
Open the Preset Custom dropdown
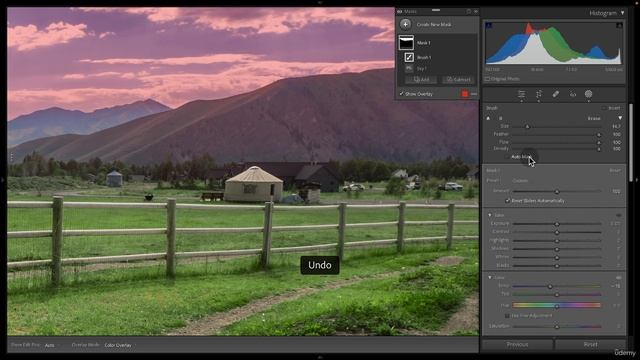pyautogui.click(x=520, y=180)
